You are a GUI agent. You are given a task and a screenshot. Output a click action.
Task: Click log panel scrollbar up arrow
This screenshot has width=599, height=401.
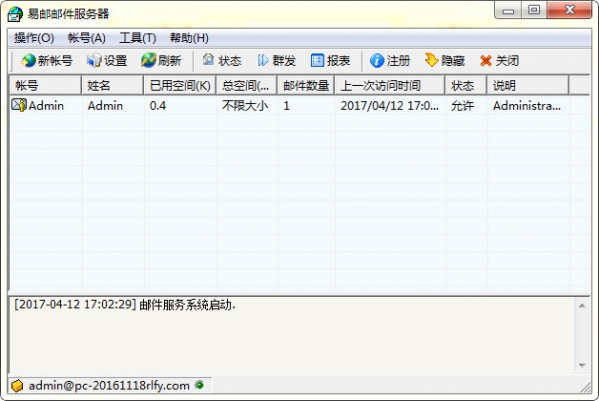[x=582, y=306]
